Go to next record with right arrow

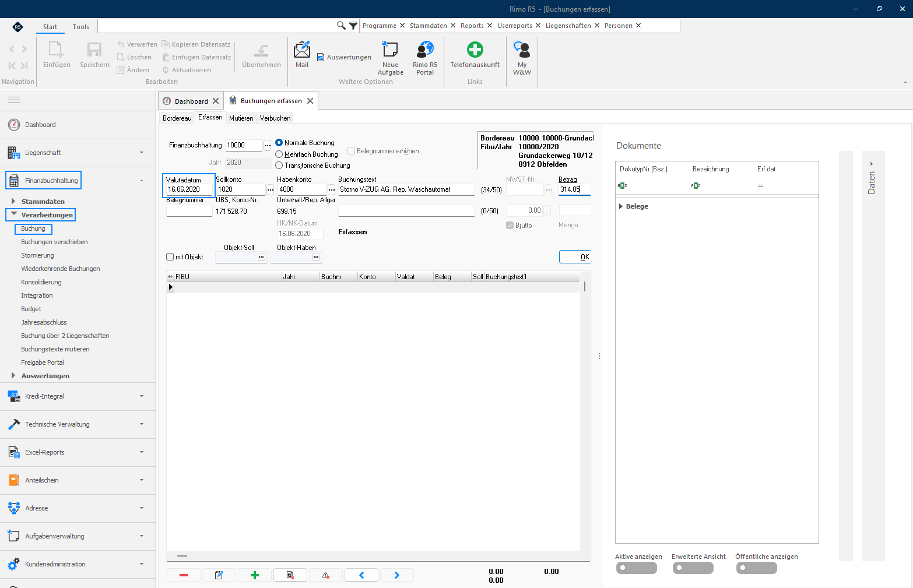(397, 575)
